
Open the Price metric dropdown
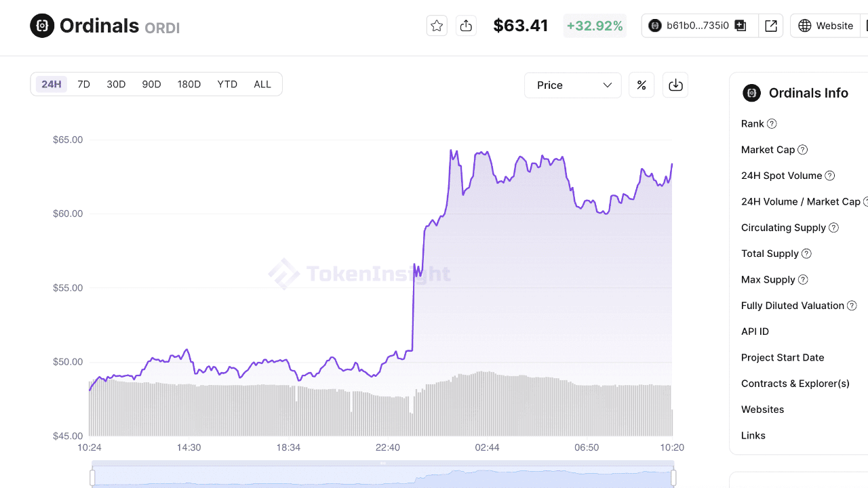click(572, 85)
